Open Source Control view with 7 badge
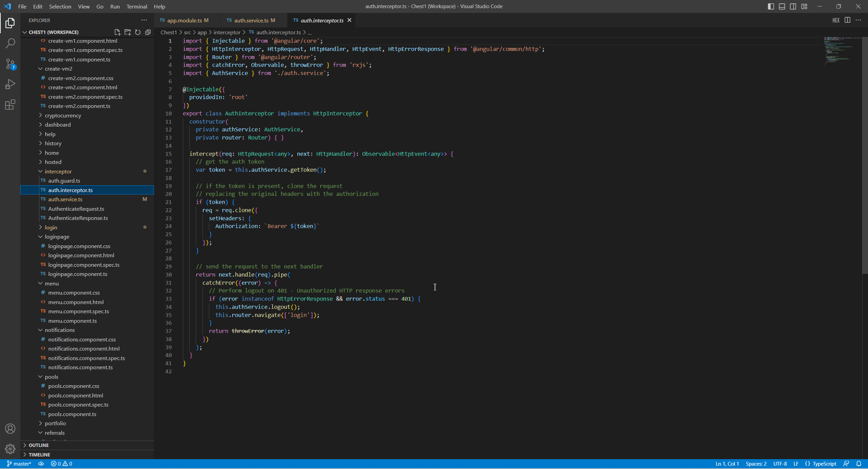Screen dimensions: 868x469 (10, 64)
